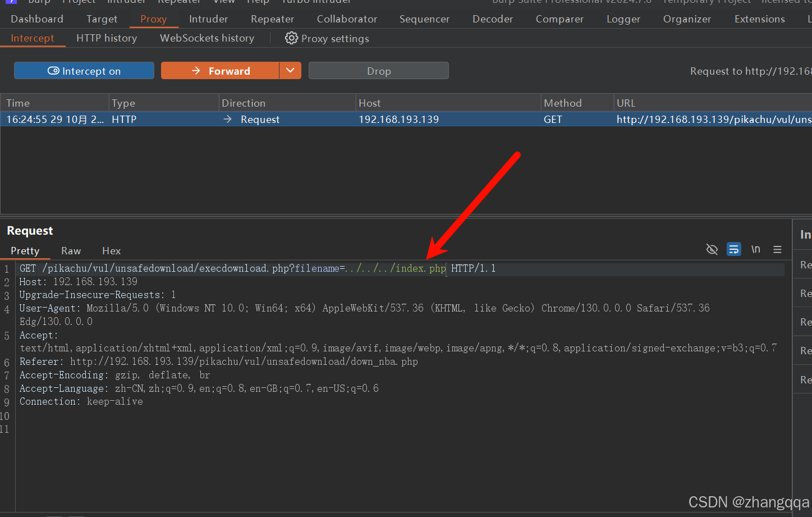Viewport: 812px width, 517px height.
Task: Open the Target tab
Action: point(102,19)
